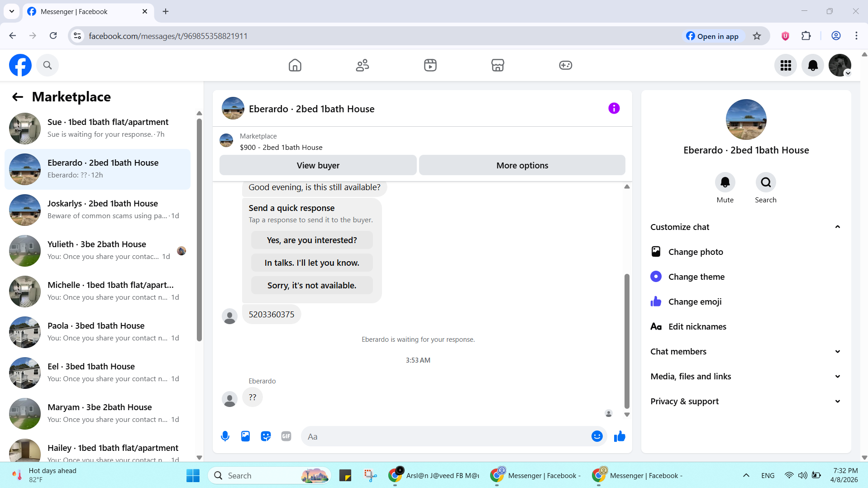Choose a sticker icon
The image size is (868, 488).
266,436
